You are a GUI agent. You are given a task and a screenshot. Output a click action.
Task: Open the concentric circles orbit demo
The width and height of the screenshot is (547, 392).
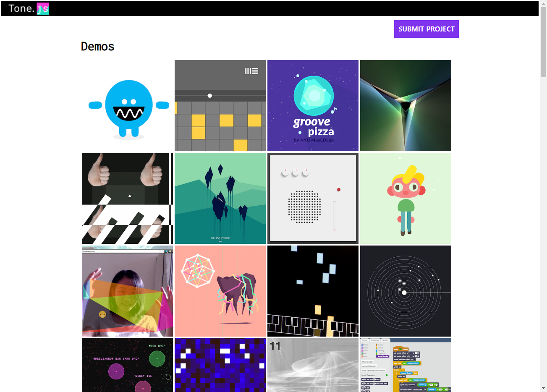tap(406, 291)
